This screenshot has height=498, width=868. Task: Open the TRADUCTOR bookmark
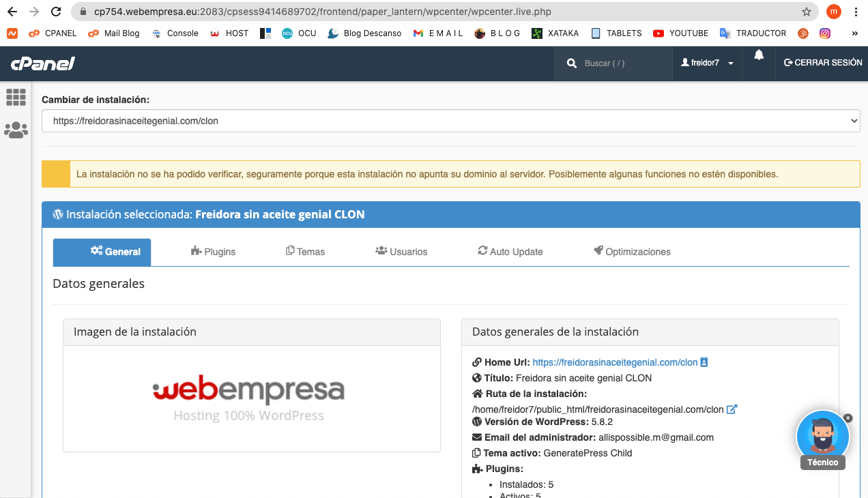753,33
